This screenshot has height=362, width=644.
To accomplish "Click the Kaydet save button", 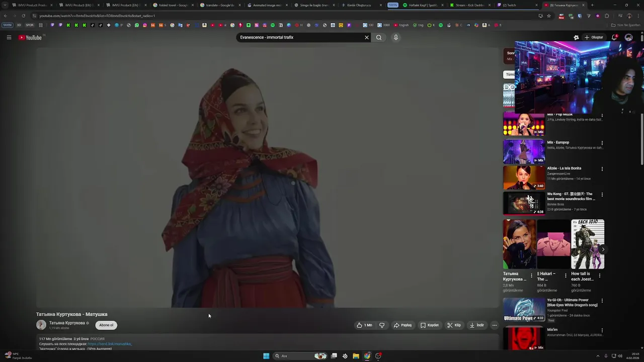I will tap(430, 325).
